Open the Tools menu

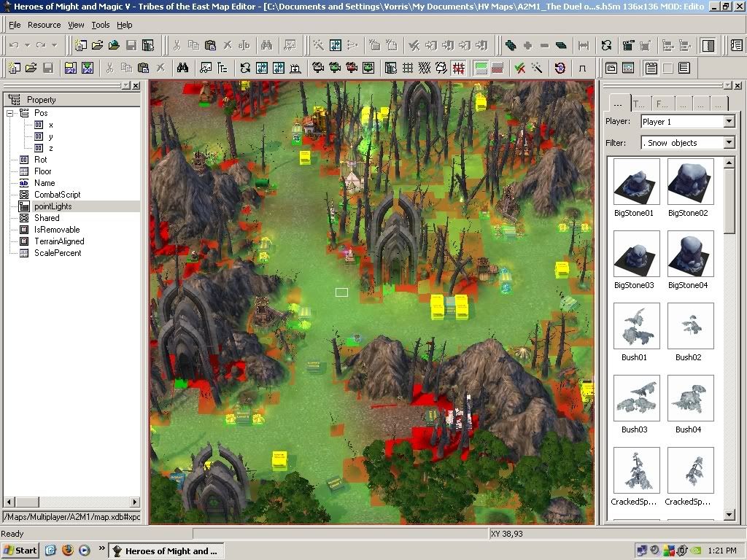[101, 25]
